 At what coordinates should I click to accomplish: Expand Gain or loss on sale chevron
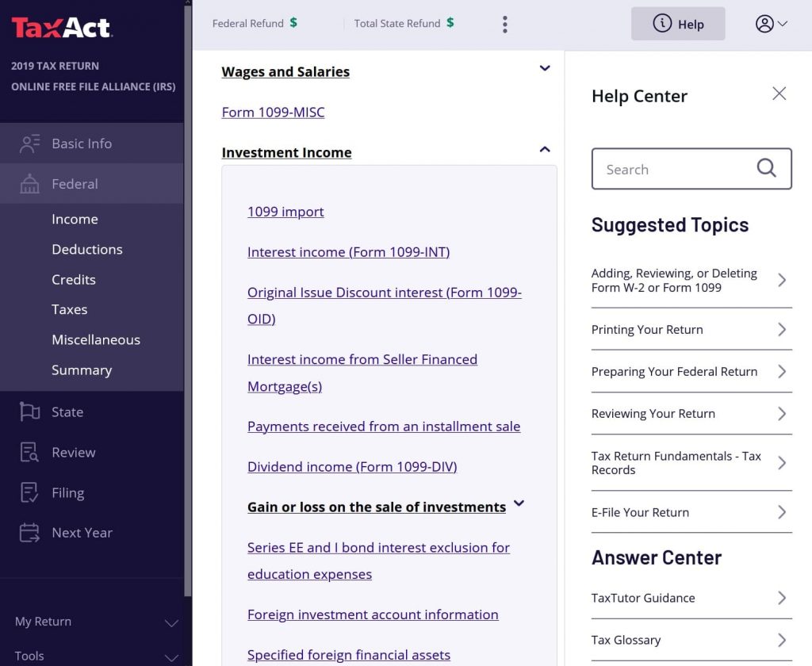(x=519, y=503)
